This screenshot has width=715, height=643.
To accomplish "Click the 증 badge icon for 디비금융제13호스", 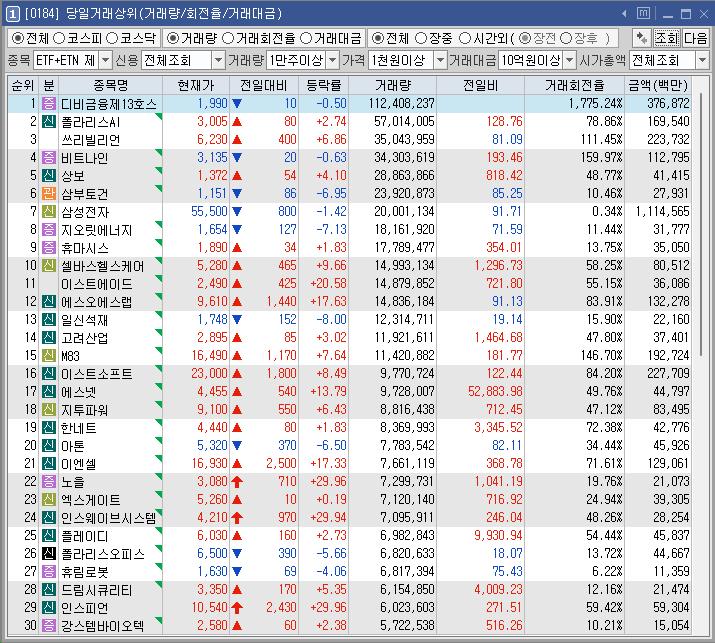I will 49,104.
